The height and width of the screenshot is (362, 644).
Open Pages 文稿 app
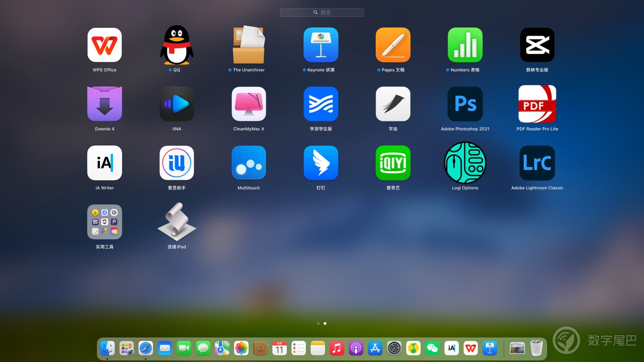[x=393, y=45]
